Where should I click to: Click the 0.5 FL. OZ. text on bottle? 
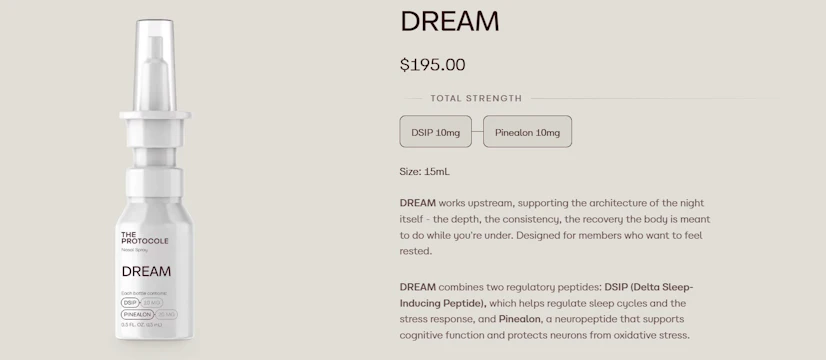coord(142,325)
